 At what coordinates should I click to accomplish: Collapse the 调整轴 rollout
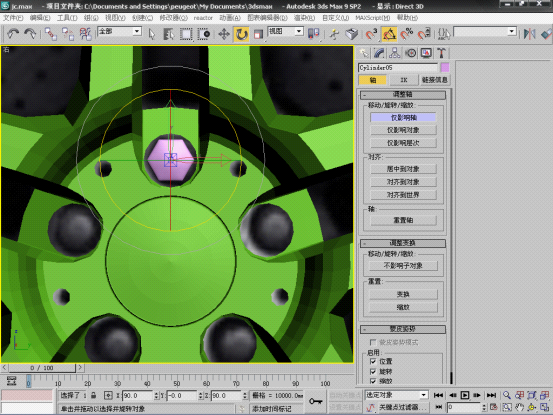point(402,94)
